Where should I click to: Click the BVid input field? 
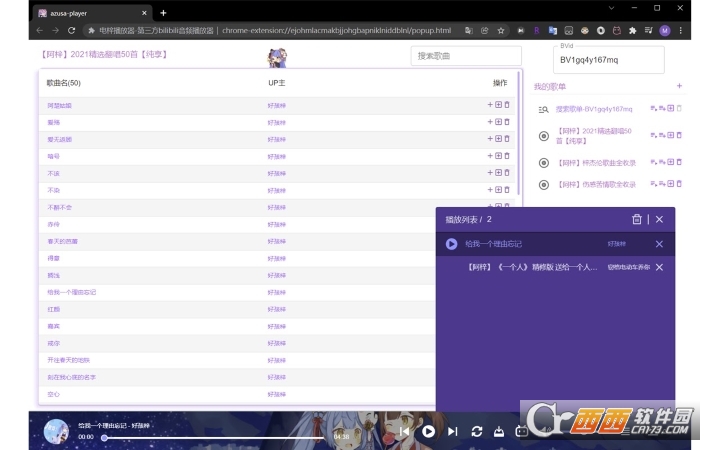[608, 60]
